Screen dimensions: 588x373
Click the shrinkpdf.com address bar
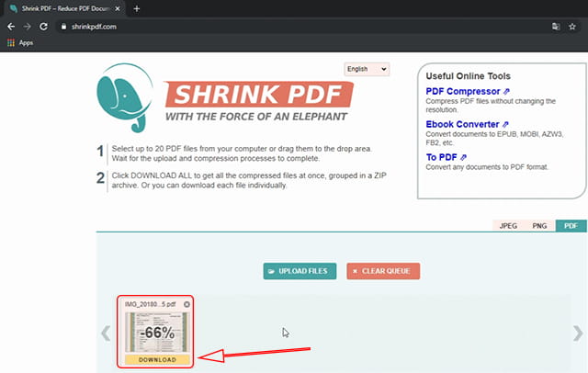(300, 27)
